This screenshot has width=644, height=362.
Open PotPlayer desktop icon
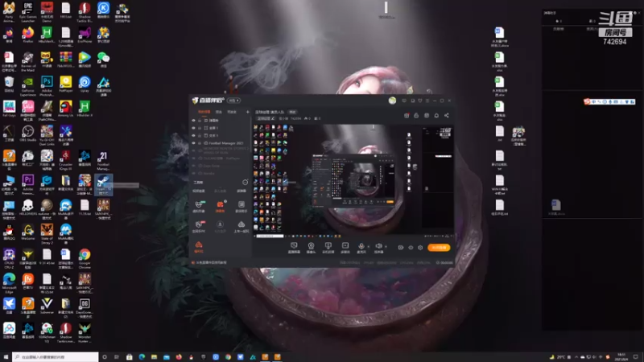pyautogui.click(x=66, y=84)
